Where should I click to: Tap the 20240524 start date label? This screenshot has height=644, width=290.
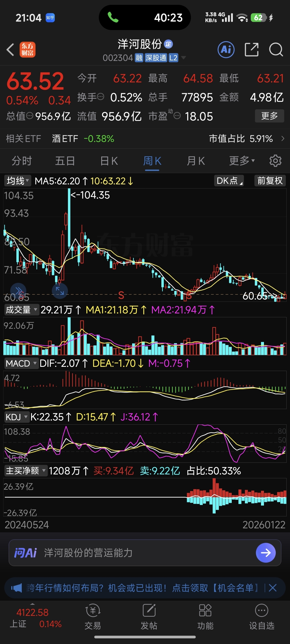[27, 525]
